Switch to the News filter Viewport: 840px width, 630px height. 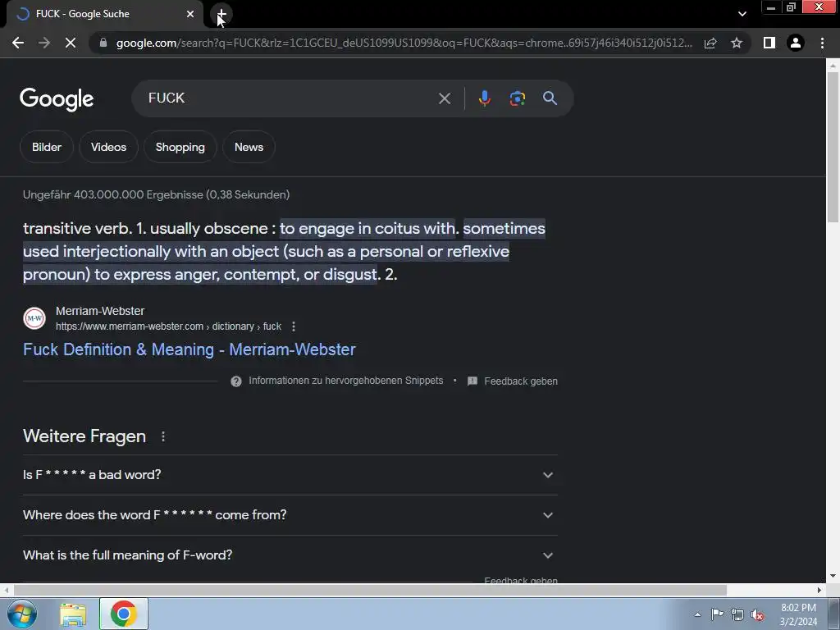click(x=249, y=147)
